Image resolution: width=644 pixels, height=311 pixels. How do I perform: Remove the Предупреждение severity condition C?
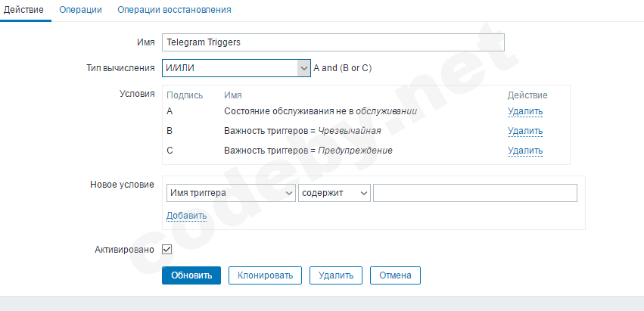click(525, 151)
